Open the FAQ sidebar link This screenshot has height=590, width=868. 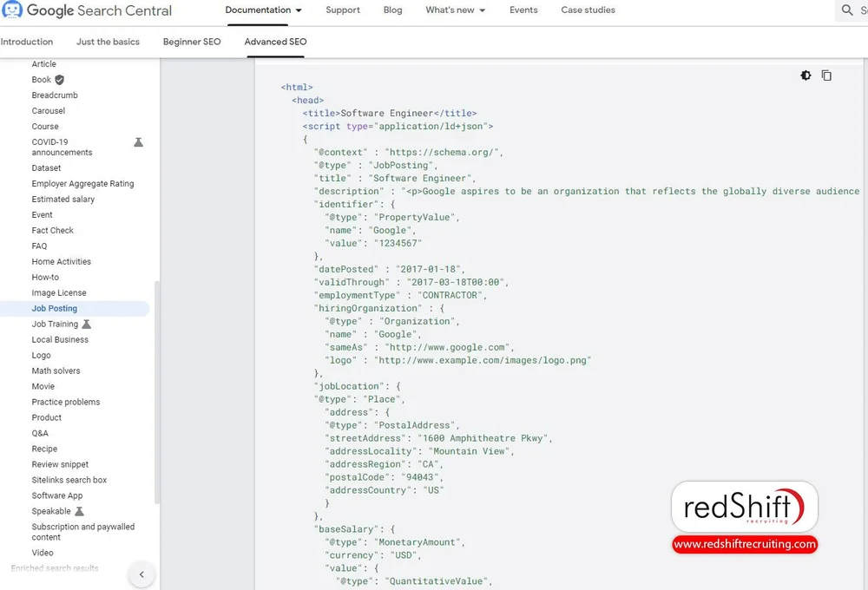39,246
